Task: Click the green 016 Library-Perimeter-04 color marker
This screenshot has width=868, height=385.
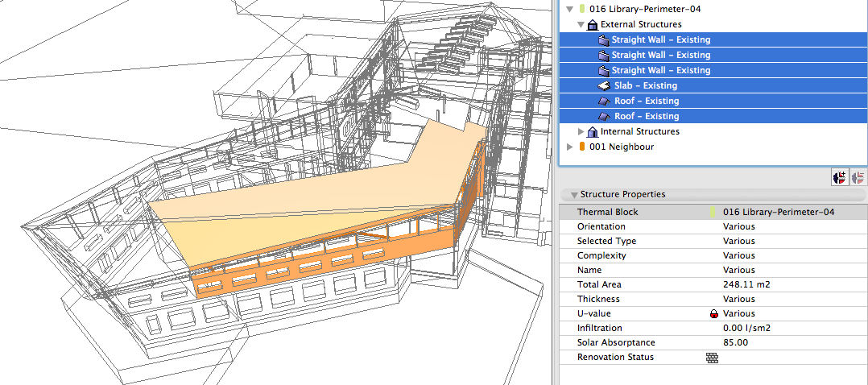Action: 582,10
